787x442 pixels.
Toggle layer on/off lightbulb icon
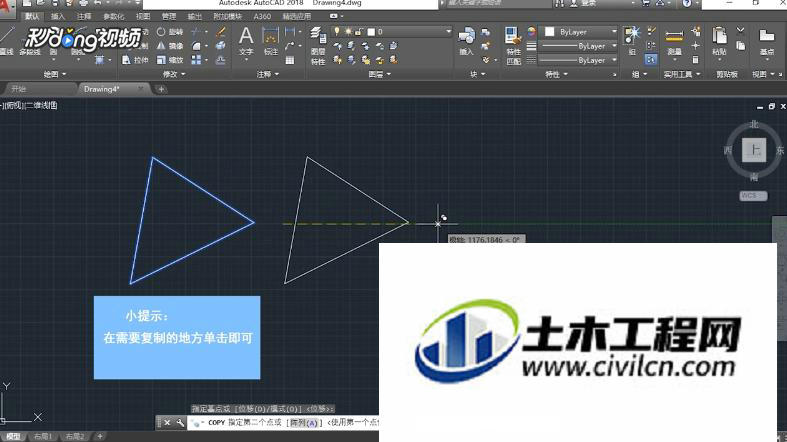click(337, 32)
